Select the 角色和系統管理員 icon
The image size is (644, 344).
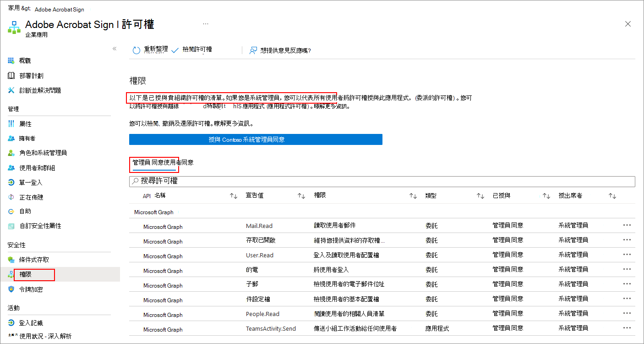[11, 153]
